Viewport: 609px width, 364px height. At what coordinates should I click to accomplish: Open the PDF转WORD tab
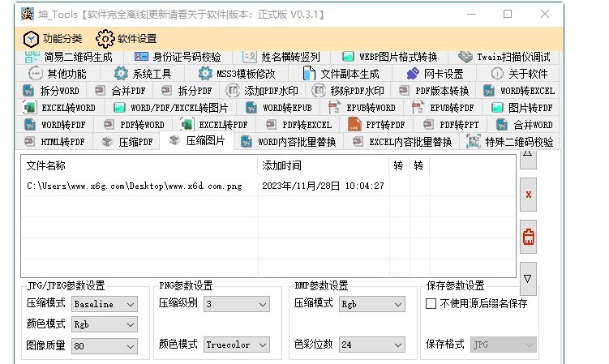click(x=134, y=125)
